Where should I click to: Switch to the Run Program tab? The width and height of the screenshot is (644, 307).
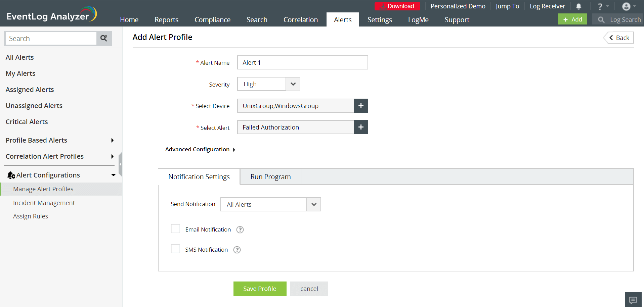(x=270, y=177)
